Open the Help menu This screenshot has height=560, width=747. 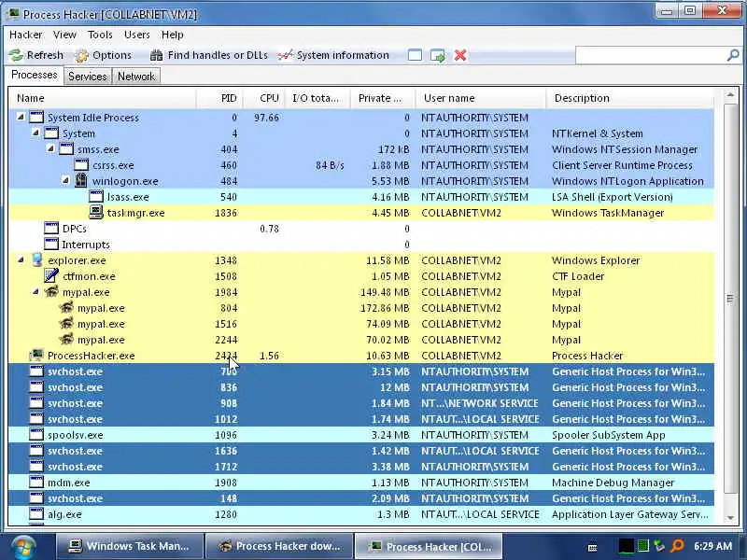[172, 35]
